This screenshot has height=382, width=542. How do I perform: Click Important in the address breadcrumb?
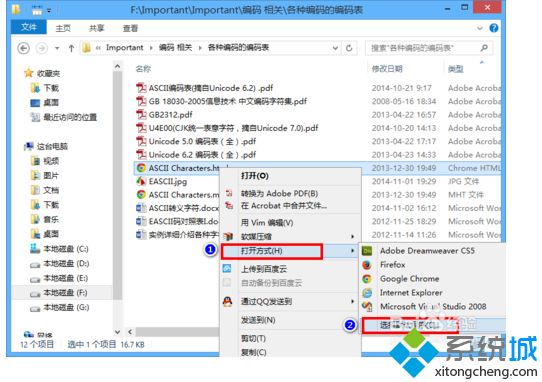(x=124, y=48)
